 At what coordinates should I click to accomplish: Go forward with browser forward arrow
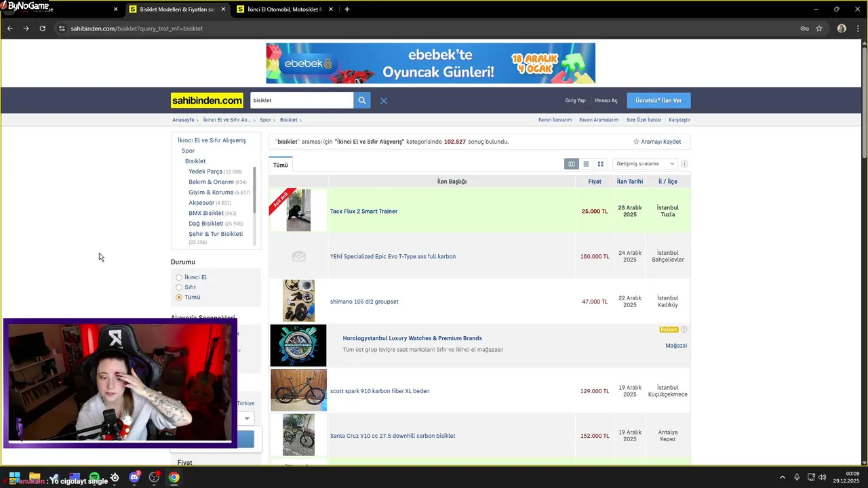click(x=26, y=28)
